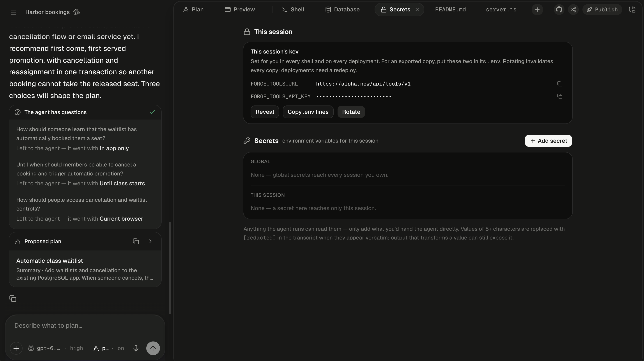The image size is (644, 361).
Task: Click the chat panel scrollbar
Action: 170,268
